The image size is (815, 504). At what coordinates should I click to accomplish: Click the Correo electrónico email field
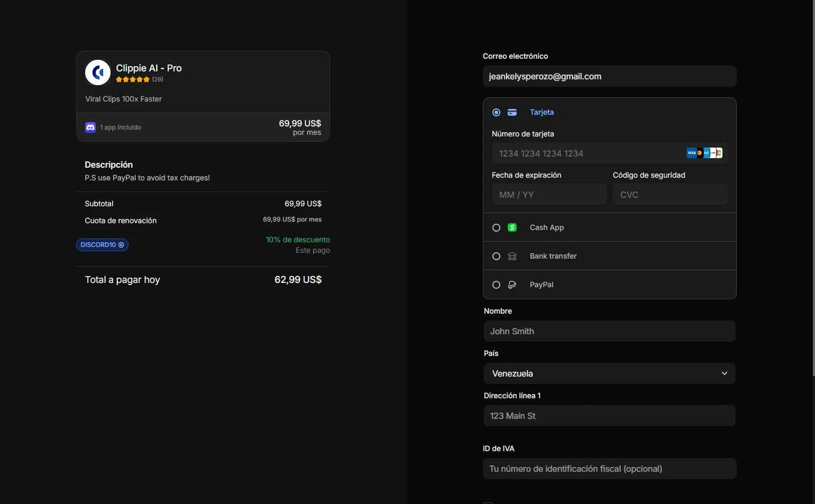coord(609,76)
